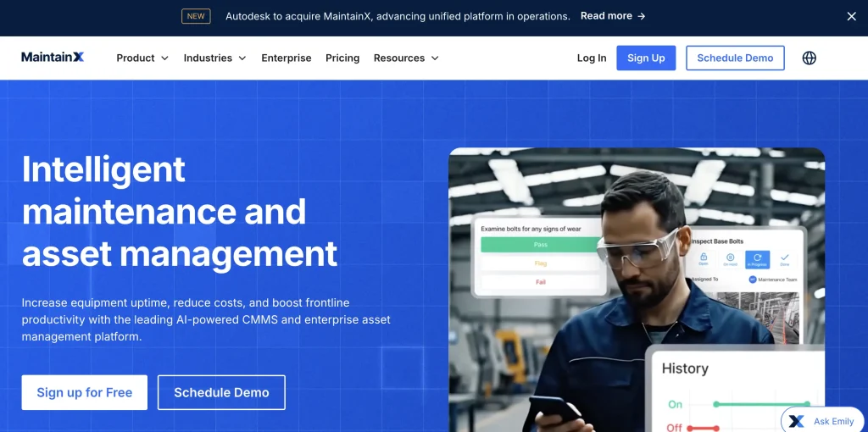Click Schedule Demo in the hero section
The height and width of the screenshot is (432, 868).
point(221,393)
